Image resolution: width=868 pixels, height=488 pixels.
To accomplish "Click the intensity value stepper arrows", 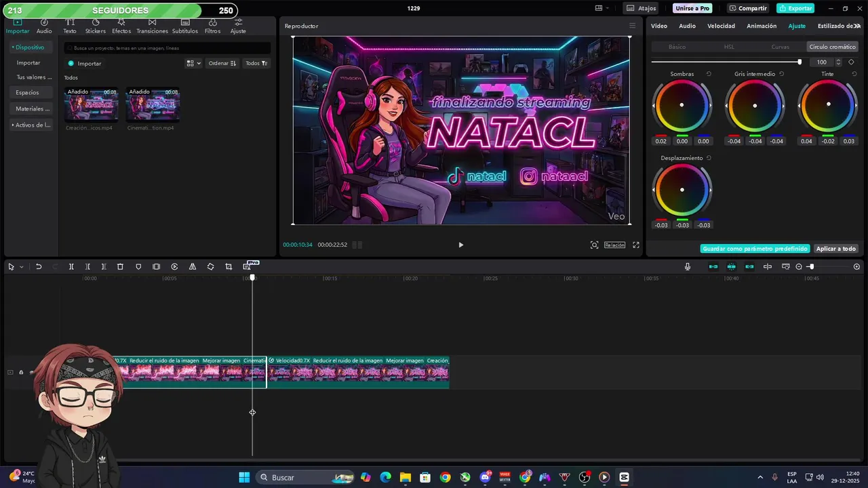I will point(838,62).
